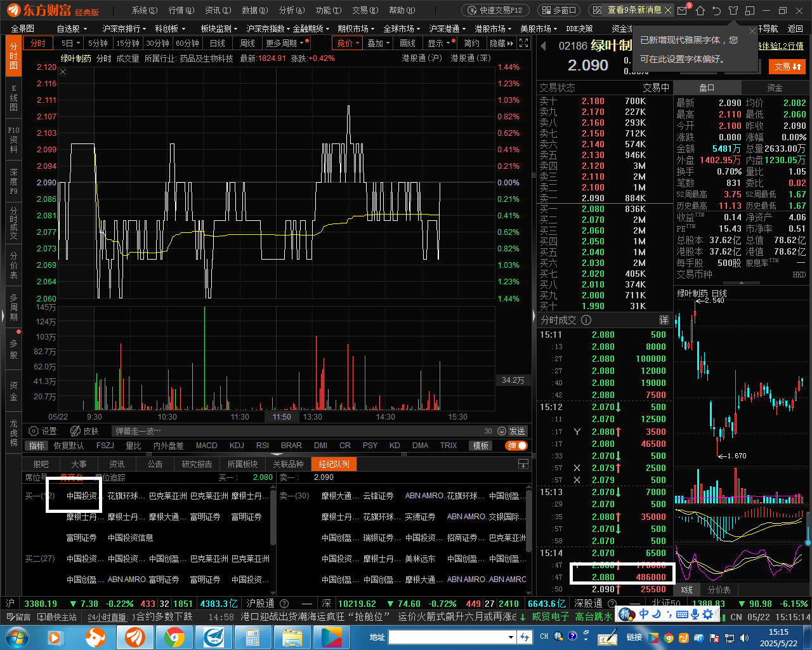Open the 竞价 dropdown

point(348,43)
